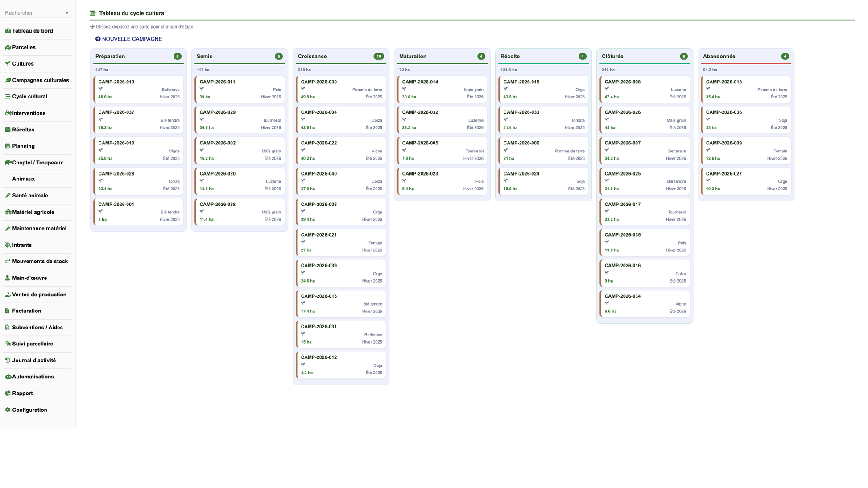The width and height of the screenshot is (868, 488).
Task: Click the Mouvements de stock arrows icon
Action: [x=8, y=262]
